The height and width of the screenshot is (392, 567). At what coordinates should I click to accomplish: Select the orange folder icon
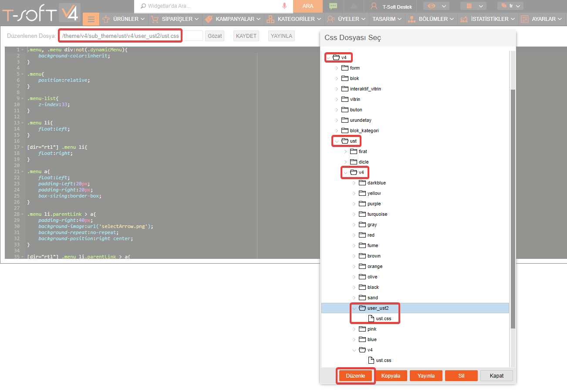[362, 266]
